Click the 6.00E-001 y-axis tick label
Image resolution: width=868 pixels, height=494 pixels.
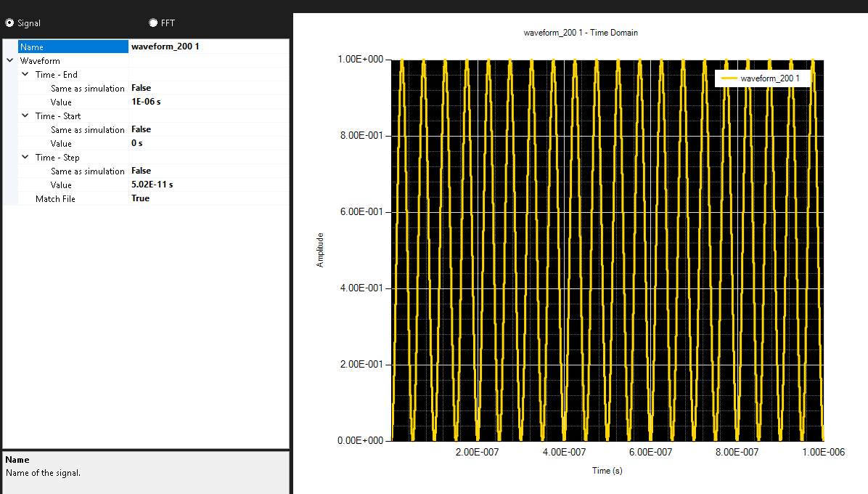pyautogui.click(x=361, y=212)
